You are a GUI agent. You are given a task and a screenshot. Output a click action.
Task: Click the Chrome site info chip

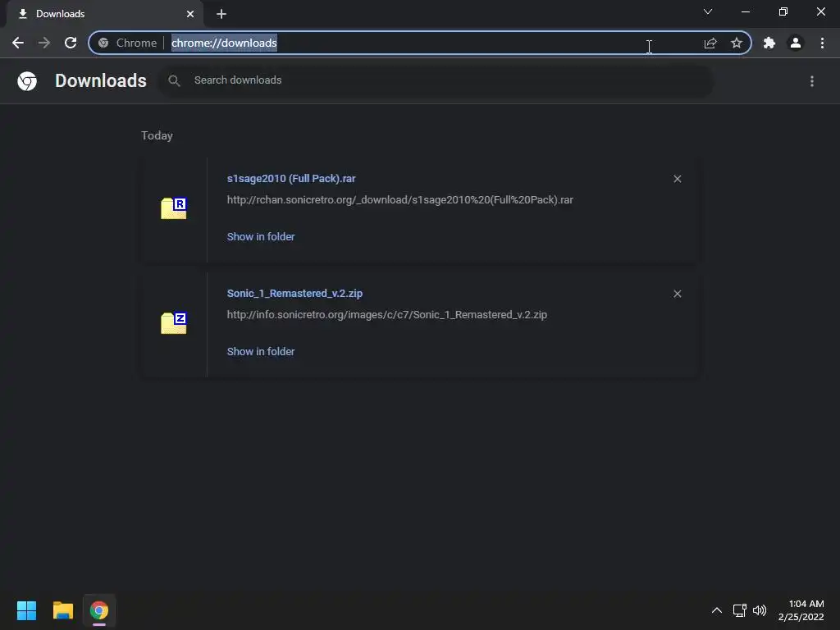click(127, 43)
